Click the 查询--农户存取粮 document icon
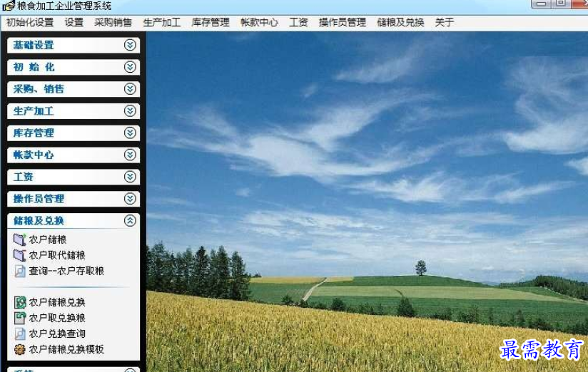588x372 pixels. click(x=19, y=271)
